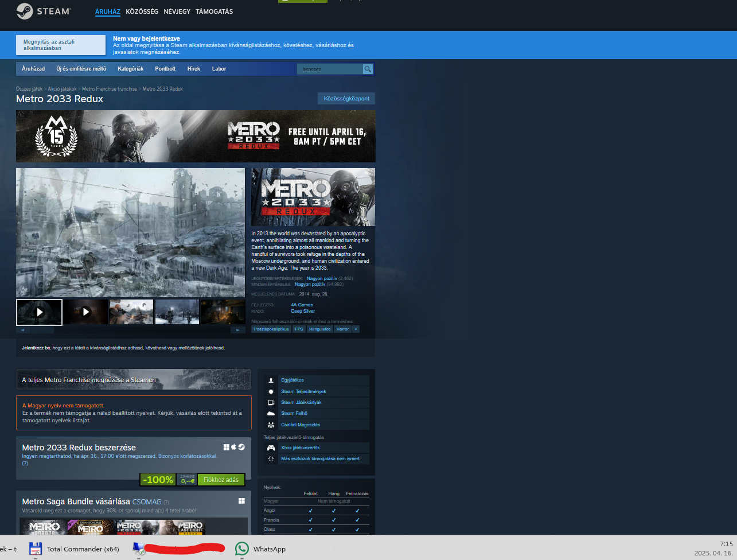Click the Apple platform icon in purchase box
Screen dimensions: 737x560
pyautogui.click(x=234, y=447)
